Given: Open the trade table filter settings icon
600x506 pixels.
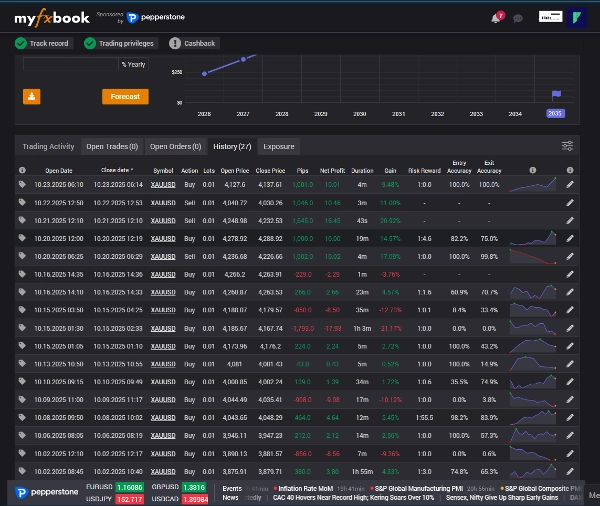Looking at the screenshot, I should coord(567,146).
